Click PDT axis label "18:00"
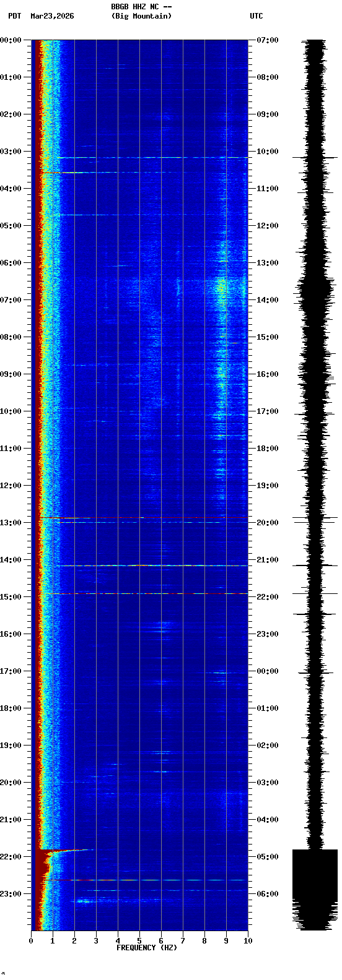The width and height of the screenshot is (342, 980). (x=11, y=708)
